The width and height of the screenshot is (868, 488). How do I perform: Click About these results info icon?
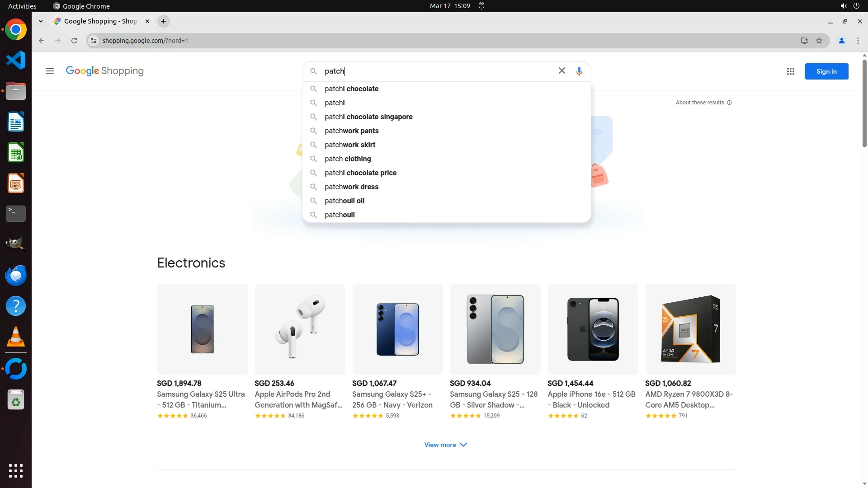(x=729, y=103)
